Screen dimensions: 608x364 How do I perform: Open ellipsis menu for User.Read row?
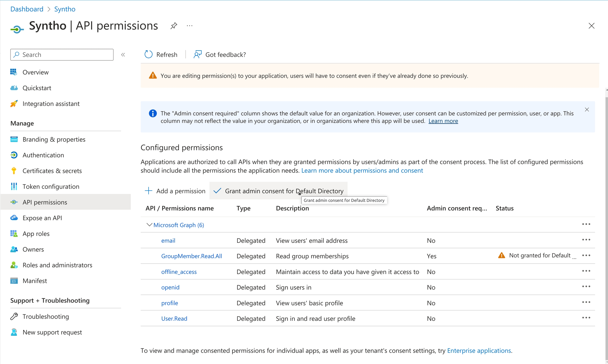pyautogui.click(x=586, y=318)
